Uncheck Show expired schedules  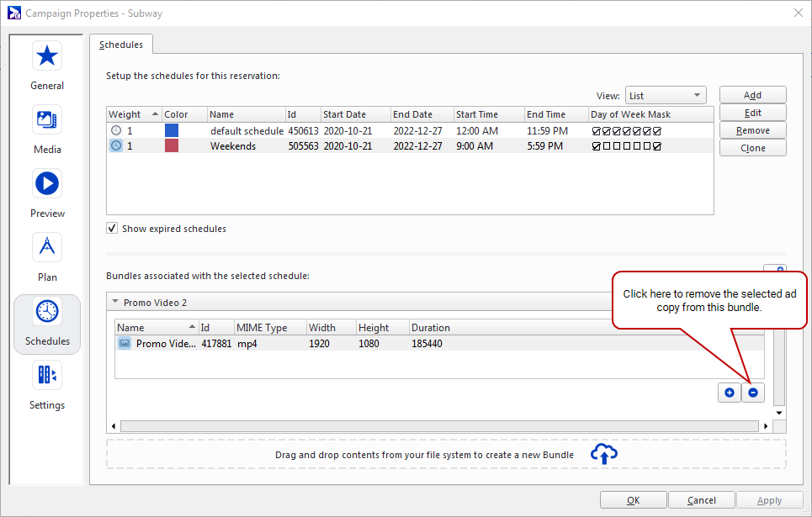pos(112,229)
